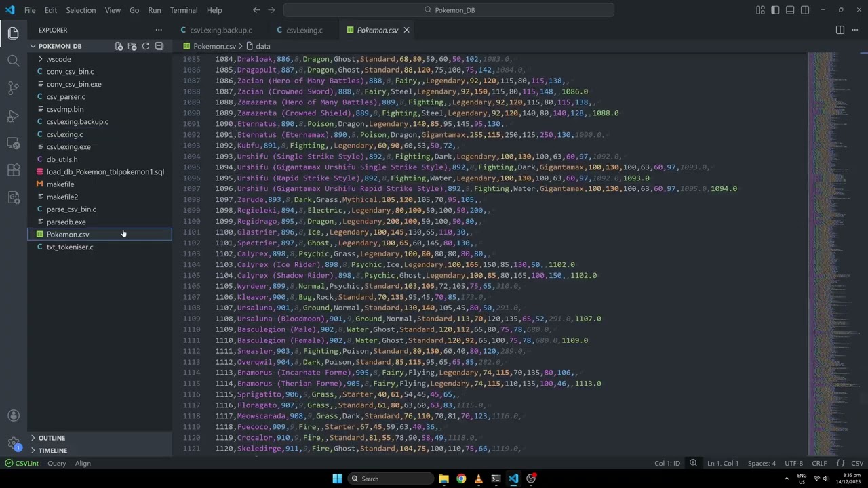Open the Remote Explorer view
Image resolution: width=868 pixels, height=488 pixels.
[x=14, y=143]
